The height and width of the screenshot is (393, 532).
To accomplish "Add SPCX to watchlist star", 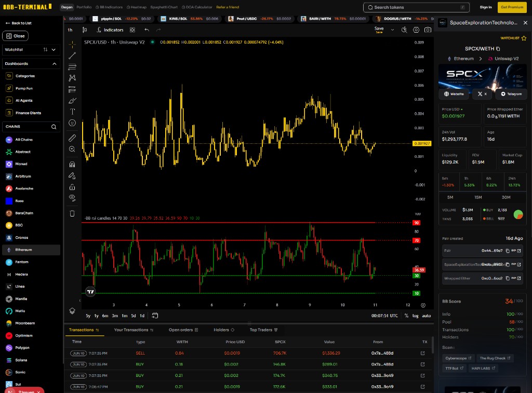I will tap(524, 38).
